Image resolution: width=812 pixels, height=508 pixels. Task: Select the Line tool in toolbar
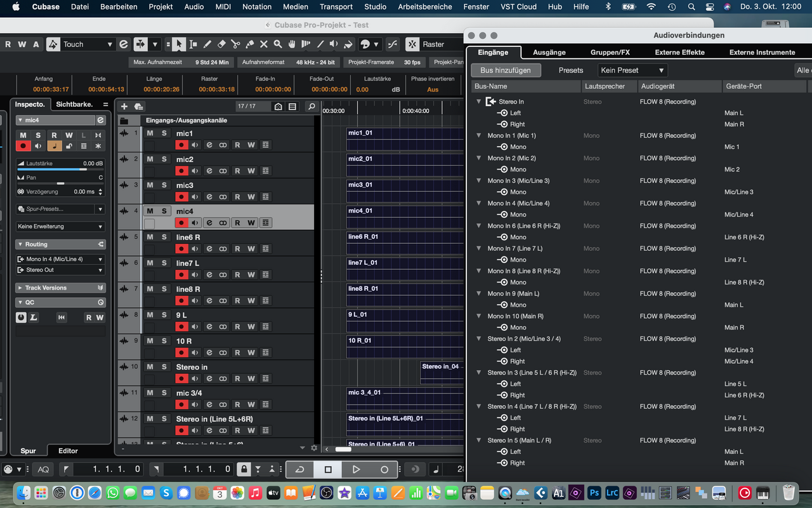click(320, 44)
